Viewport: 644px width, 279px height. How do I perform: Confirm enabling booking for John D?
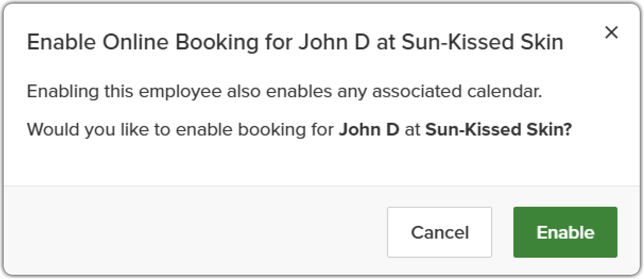(565, 232)
